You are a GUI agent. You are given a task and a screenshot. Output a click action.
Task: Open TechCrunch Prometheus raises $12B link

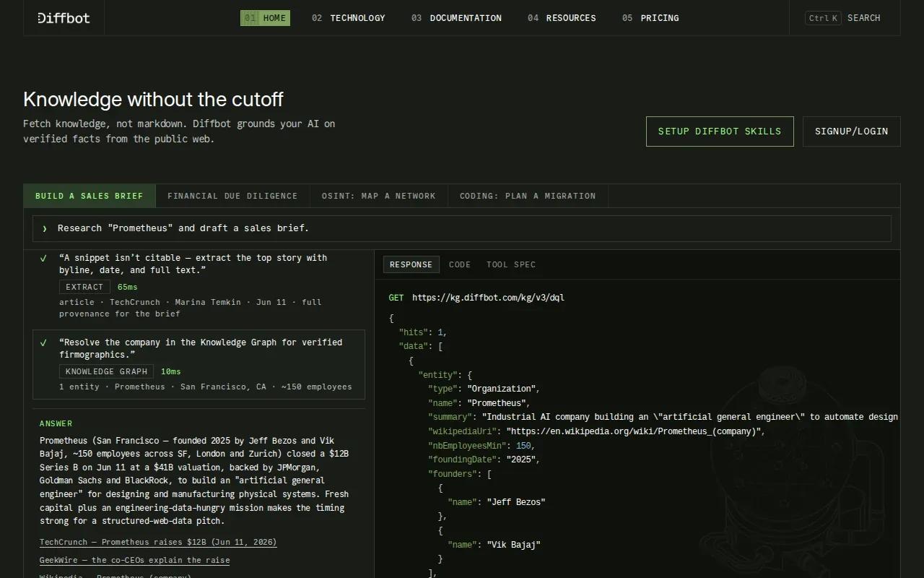[x=158, y=542]
